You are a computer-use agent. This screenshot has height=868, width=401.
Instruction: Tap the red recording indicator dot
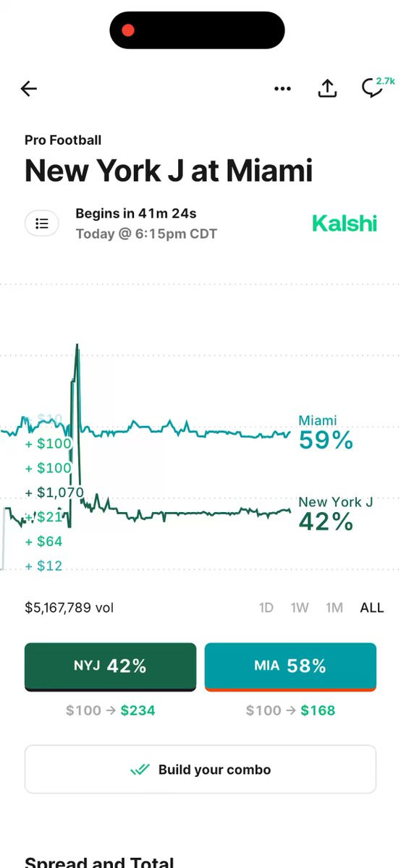[x=128, y=30]
